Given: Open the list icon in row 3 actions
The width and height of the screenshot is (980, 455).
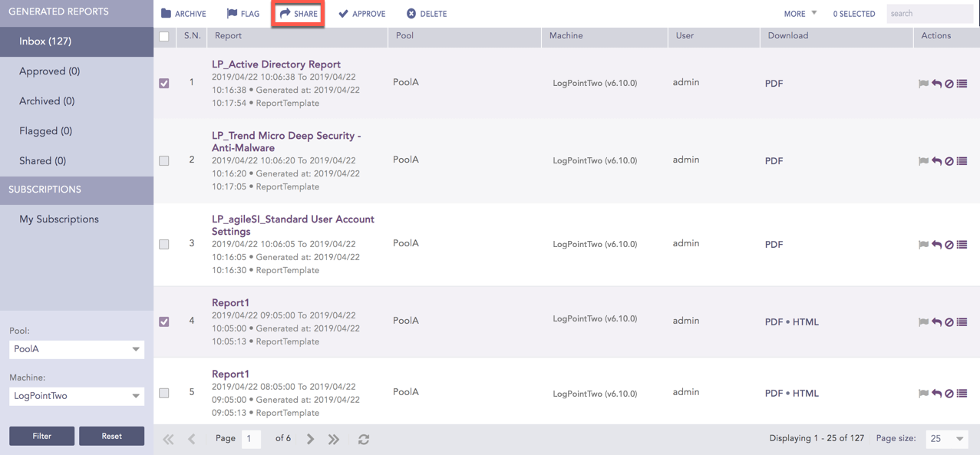Looking at the screenshot, I should tap(962, 245).
